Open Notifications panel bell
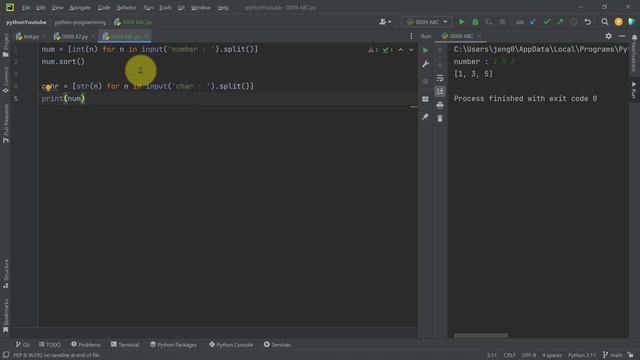This screenshot has height=360, width=640. coord(634,38)
